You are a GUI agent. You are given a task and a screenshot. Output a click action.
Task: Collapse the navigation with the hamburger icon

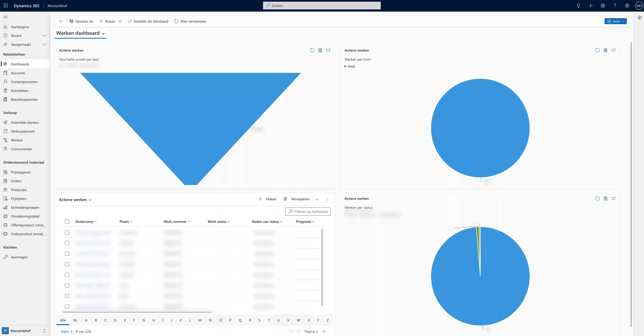5,17
